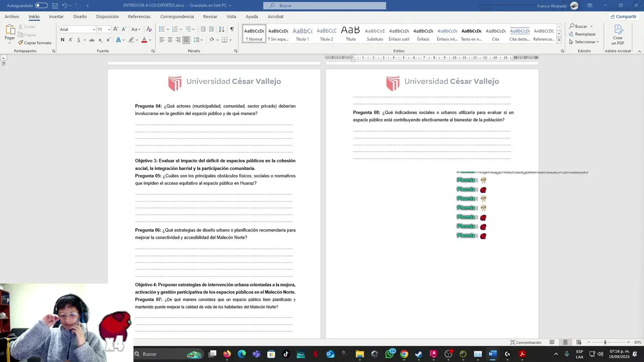Show paragraph marks
The width and height of the screenshot is (644, 362).
tap(232, 29)
